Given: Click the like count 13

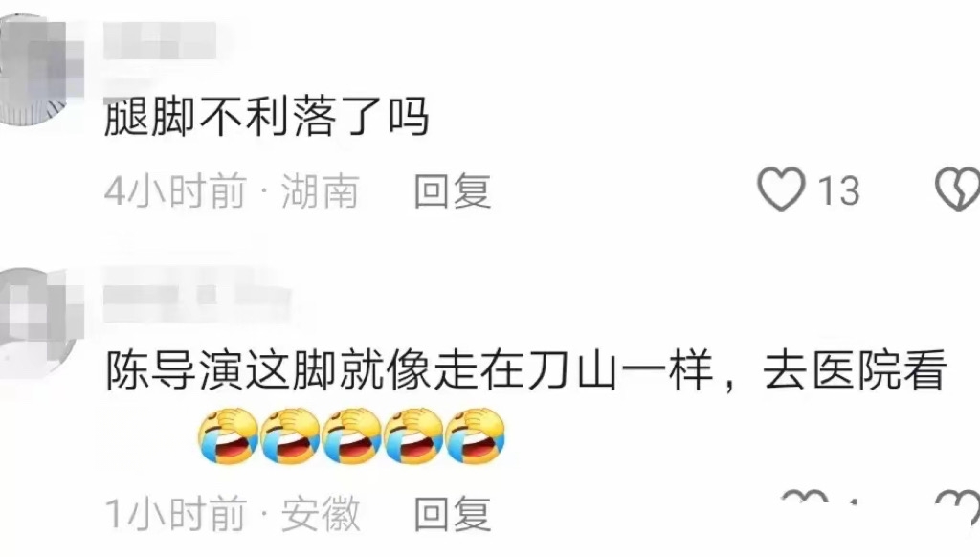Looking at the screenshot, I should tap(838, 190).
